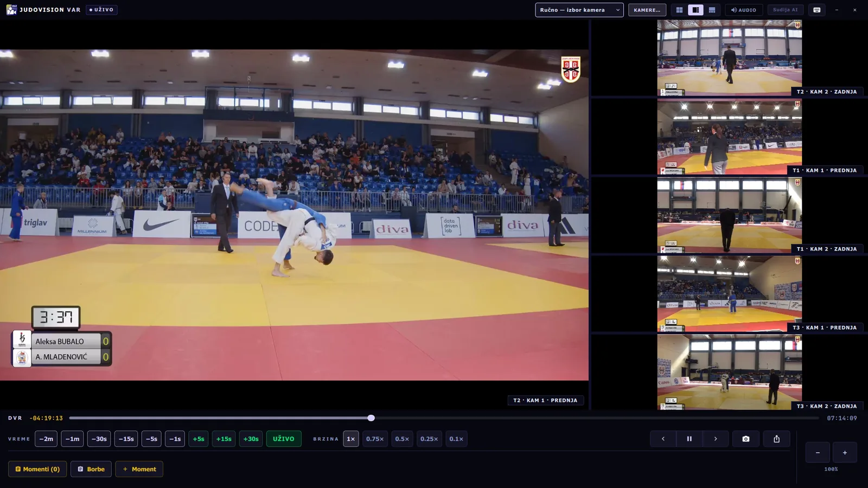Select T3 KAM 1 PREDNJA camera thumbnail

pyautogui.click(x=729, y=294)
